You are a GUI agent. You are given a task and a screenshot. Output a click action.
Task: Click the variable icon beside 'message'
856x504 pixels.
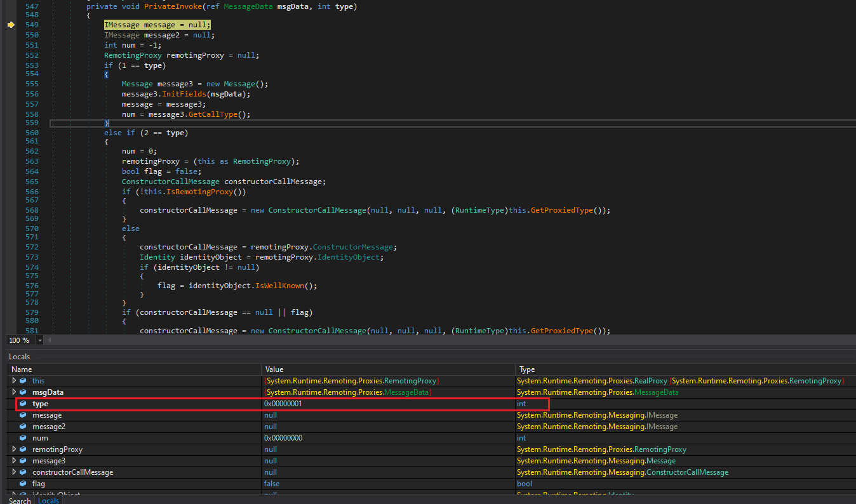coord(23,415)
